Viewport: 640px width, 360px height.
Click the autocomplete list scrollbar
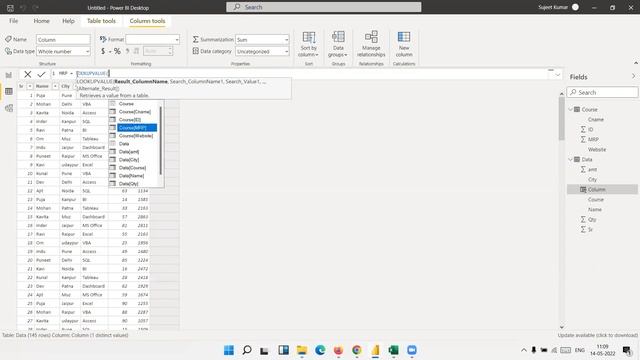(161, 141)
